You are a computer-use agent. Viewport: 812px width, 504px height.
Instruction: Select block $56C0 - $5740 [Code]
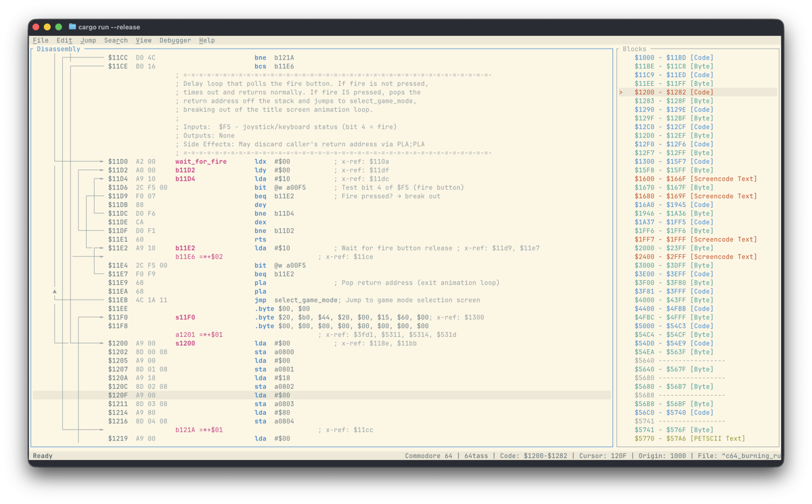(673, 413)
